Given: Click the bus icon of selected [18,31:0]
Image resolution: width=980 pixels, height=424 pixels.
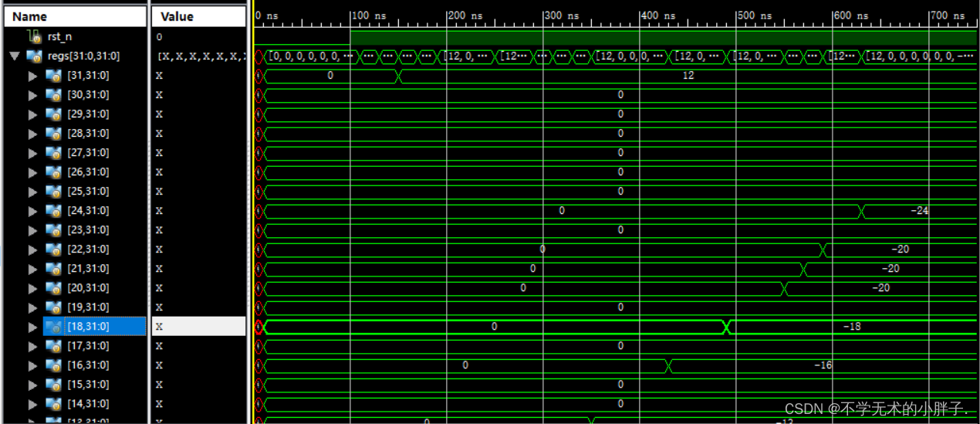Looking at the screenshot, I should click(52, 326).
